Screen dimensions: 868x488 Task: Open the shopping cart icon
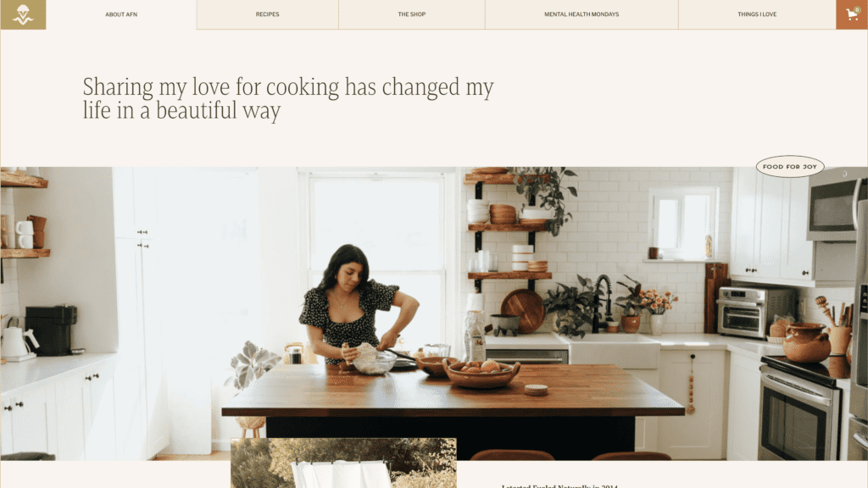(x=851, y=14)
